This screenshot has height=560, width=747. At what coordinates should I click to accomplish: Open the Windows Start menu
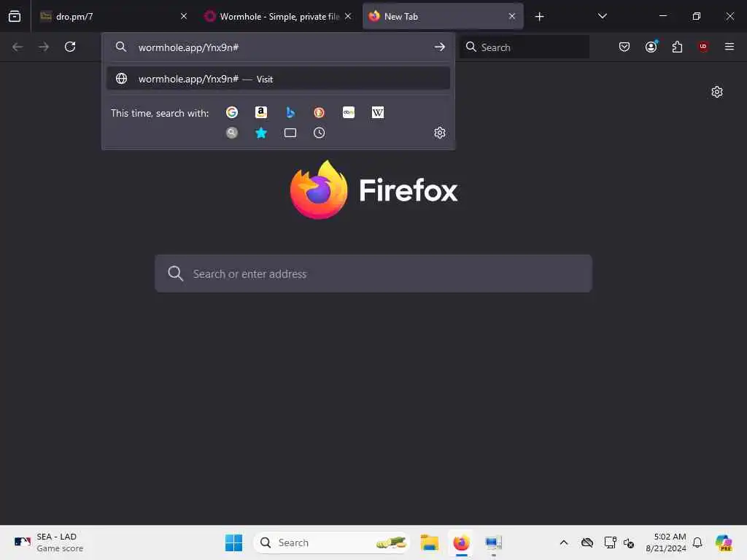point(234,542)
